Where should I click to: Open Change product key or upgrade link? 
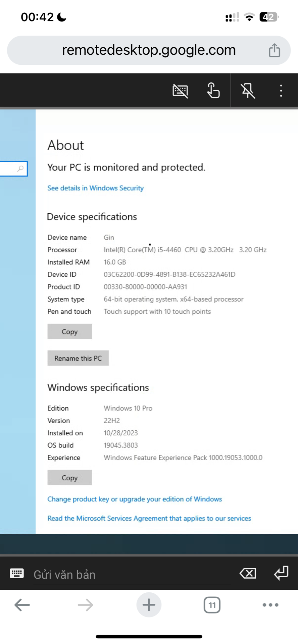(135, 499)
